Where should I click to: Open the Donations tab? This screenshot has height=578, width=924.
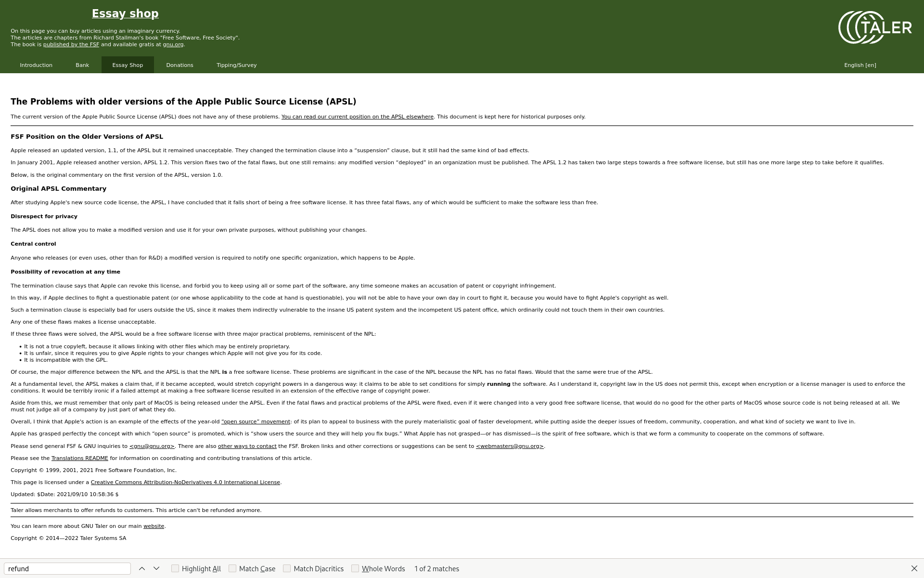point(180,65)
